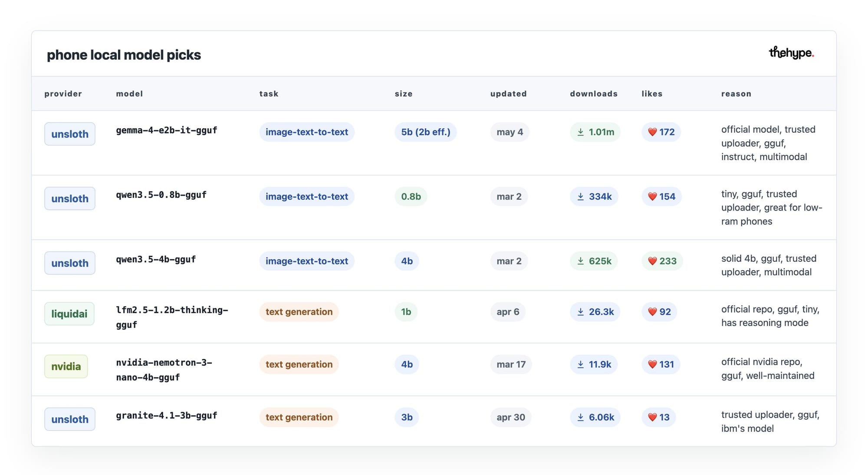Sort by the updated column header
The image size is (868, 475).
point(509,94)
